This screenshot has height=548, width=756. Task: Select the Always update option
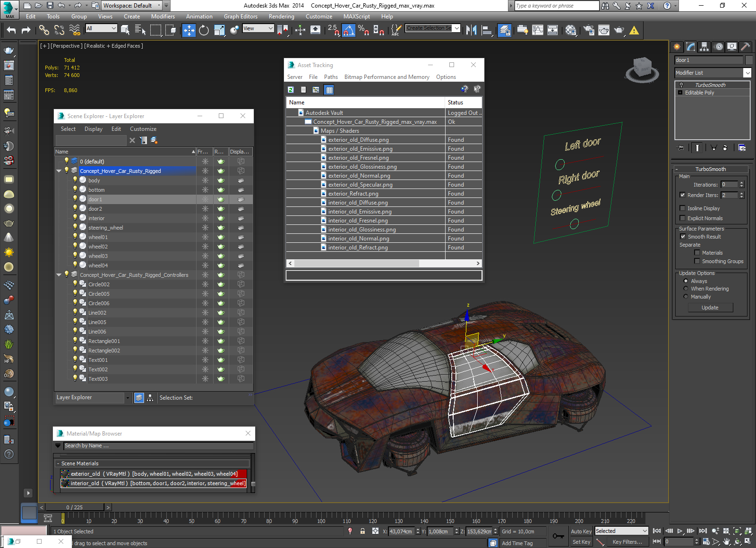click(686, 281)
